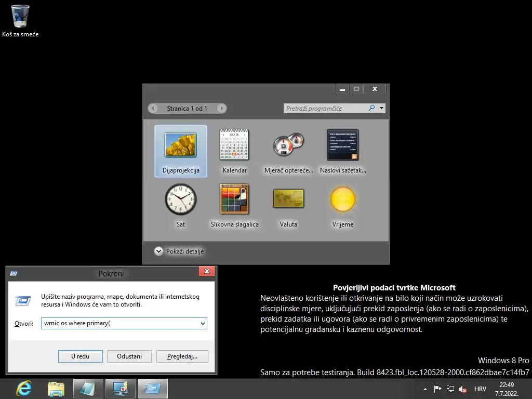Go to previous gadget page
The height and width of the screenshot is (399, 532).
point(153,108)
